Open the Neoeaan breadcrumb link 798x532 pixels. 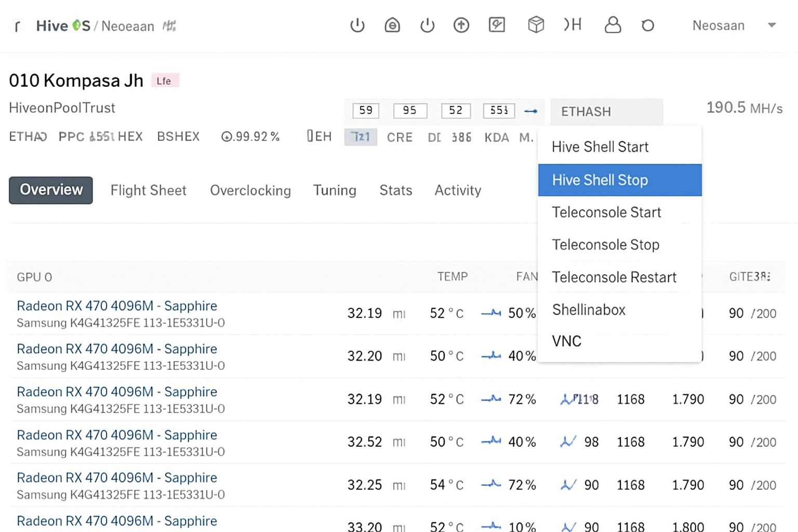click(128, 26)
